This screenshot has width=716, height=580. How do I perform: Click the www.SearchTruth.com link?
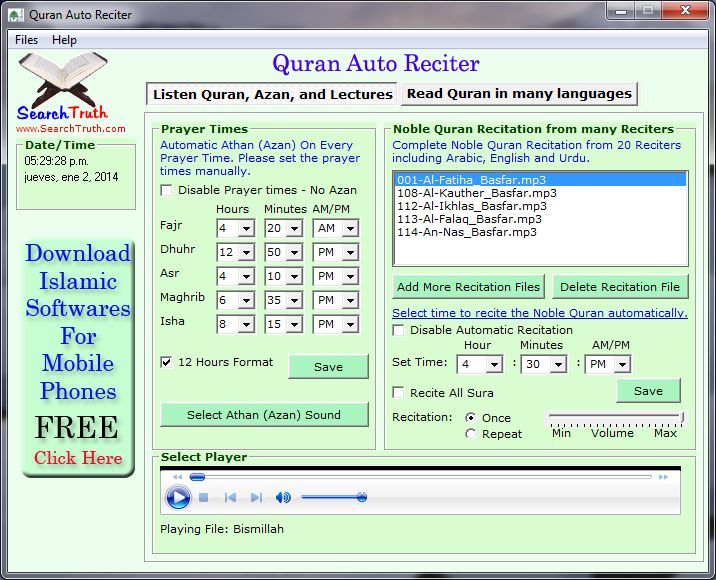[x=71, y=128]
